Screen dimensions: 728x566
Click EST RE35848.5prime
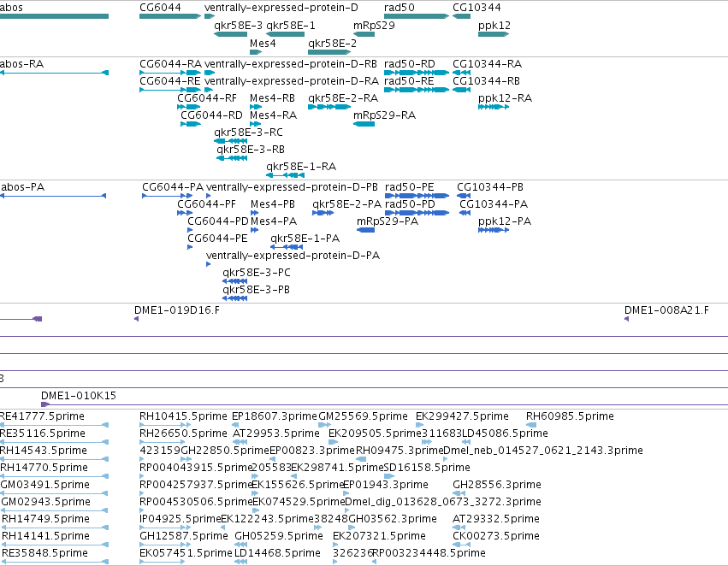tap(54, 562)
